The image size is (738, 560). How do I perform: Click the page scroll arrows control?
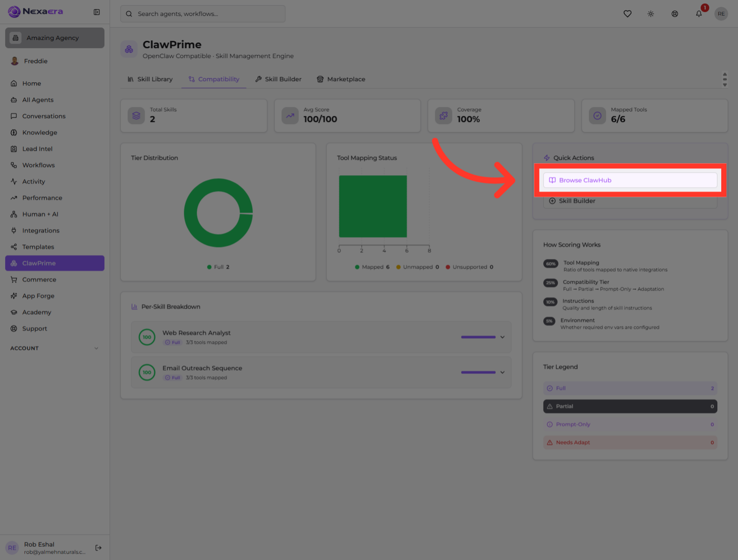(725, 79)
